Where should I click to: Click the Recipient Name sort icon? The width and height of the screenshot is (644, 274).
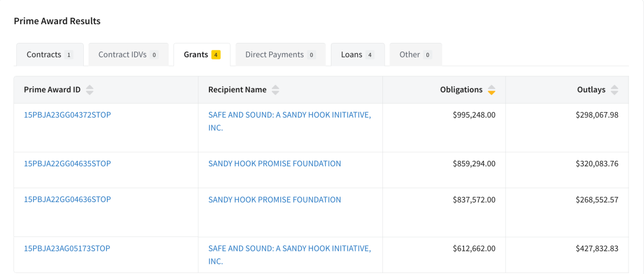coord(275,90)
